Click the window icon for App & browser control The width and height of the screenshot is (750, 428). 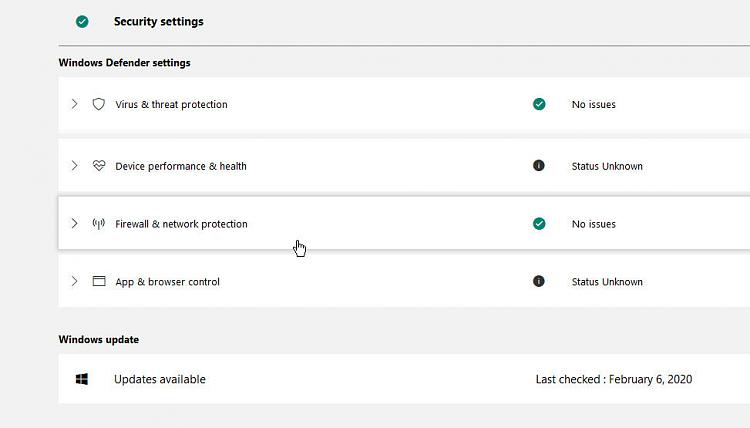(99, 281)
